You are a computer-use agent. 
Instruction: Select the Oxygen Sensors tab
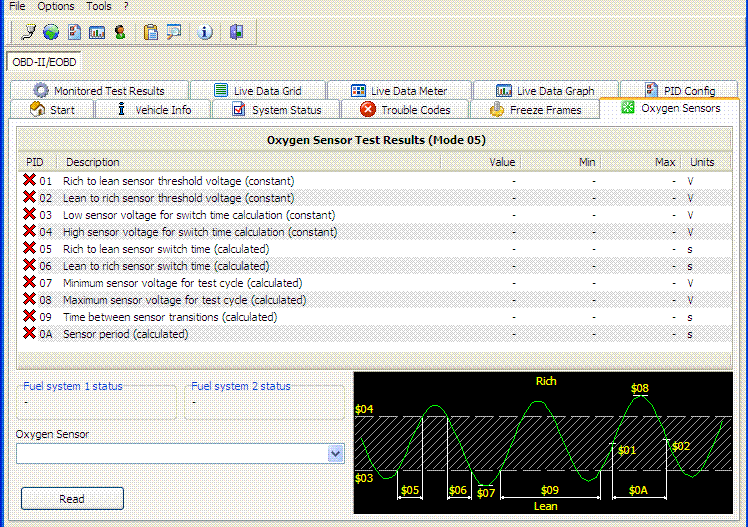[670, 108]
